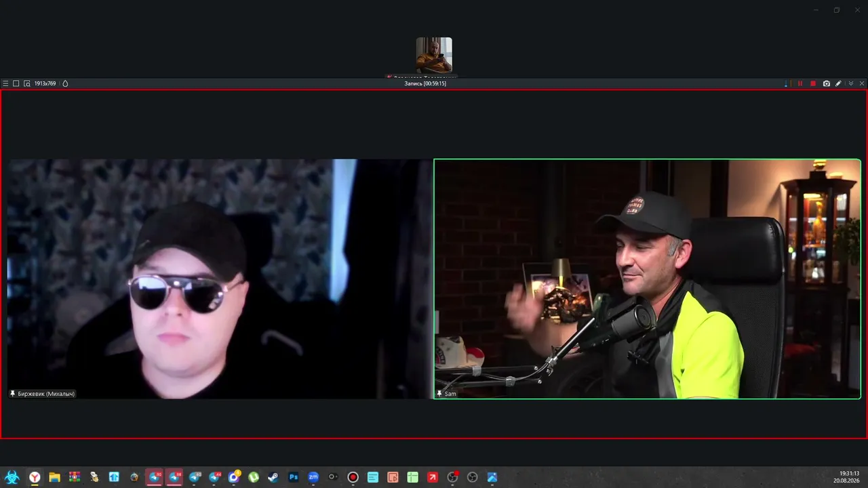Select the small participant thumbnail at top
The image size is (868, 488).
coord(434,55)
